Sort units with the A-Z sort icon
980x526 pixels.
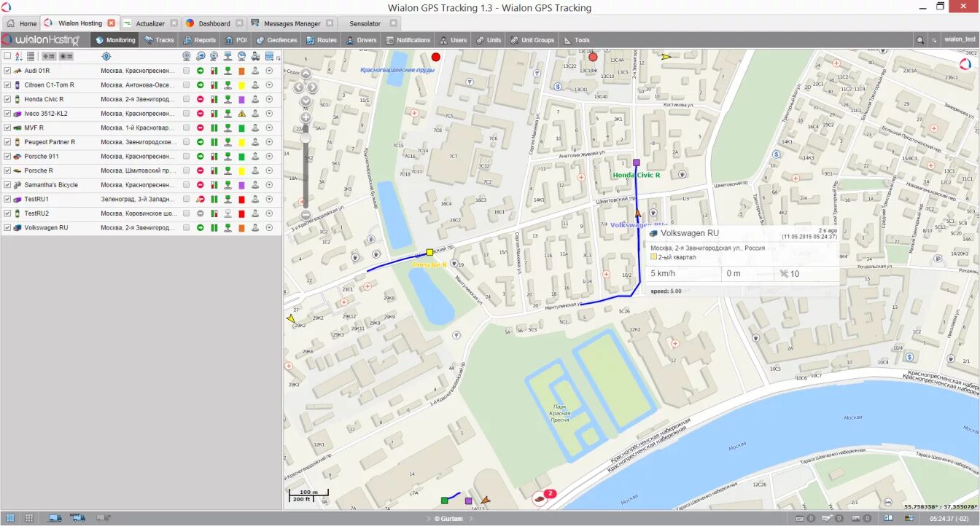[x=19, y=56]
